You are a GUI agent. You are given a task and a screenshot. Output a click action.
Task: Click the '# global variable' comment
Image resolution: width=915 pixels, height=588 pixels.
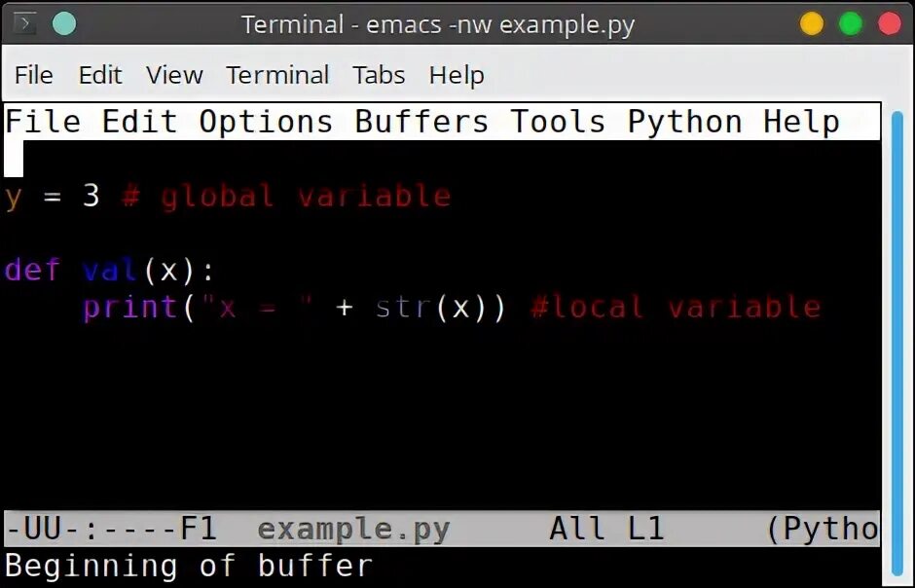click(286, 196)
